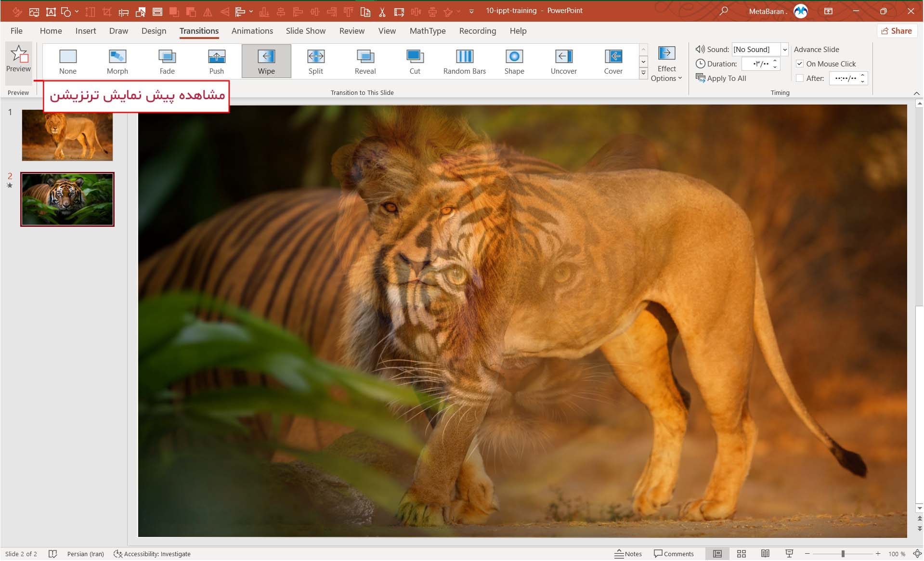Open the File menu
Screen dimensions: 924x561
[16, 31]
